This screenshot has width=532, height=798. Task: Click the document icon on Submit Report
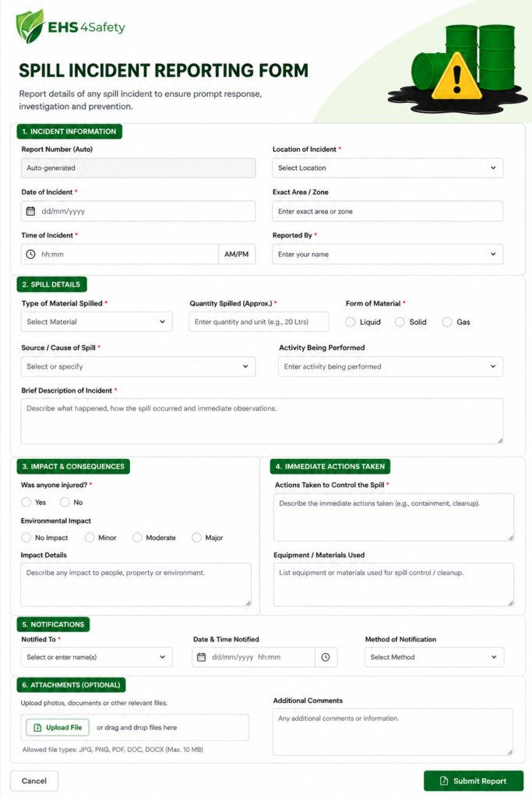pos(444,781)
